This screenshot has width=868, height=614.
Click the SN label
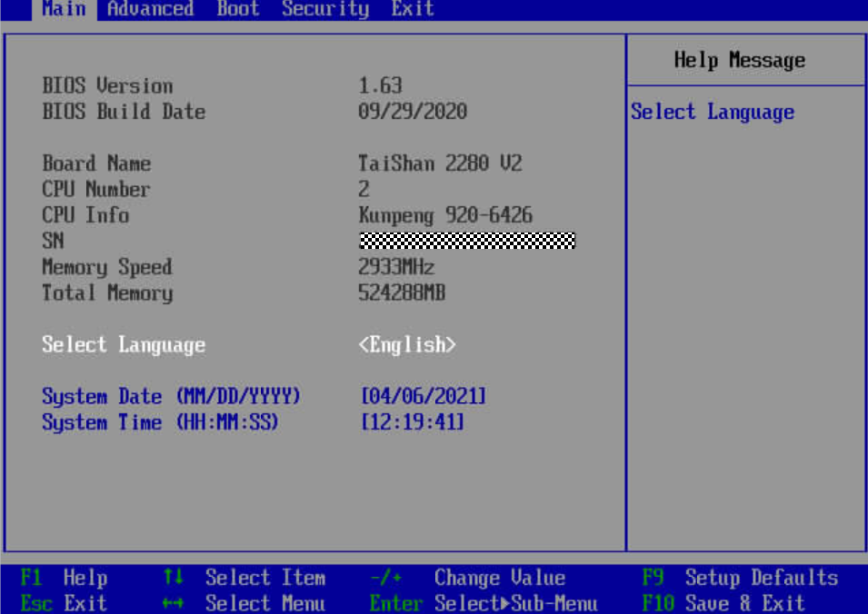(x=53, y=241)
